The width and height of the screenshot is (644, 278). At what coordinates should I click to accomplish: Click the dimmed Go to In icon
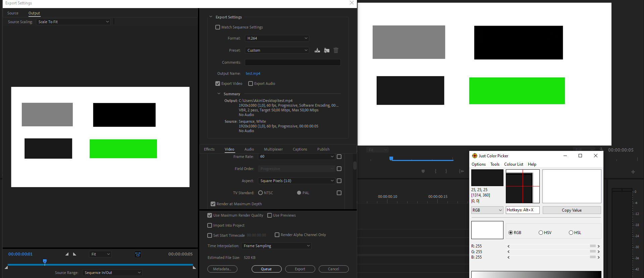click(x=462, y=171)
